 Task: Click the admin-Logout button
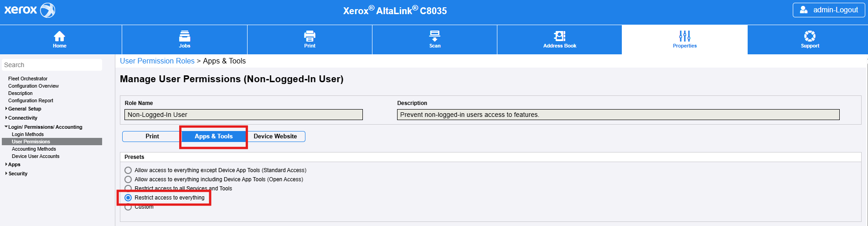tap(829, 10)
